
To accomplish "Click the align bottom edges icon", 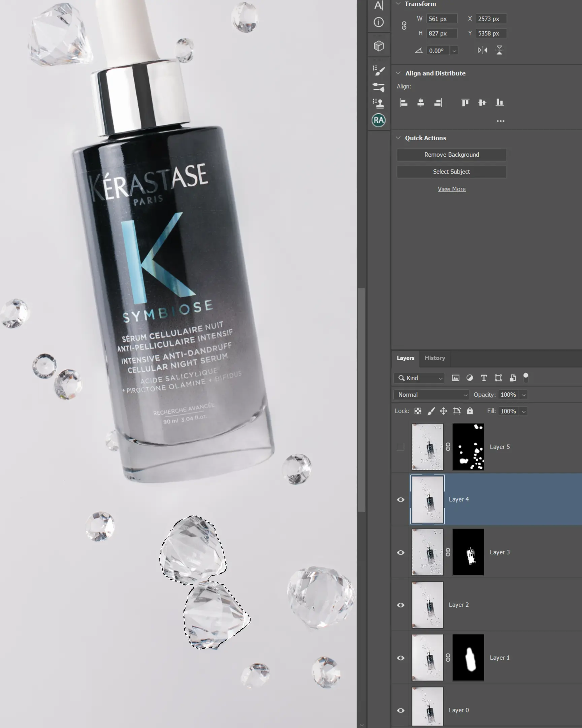I will 500,103.
